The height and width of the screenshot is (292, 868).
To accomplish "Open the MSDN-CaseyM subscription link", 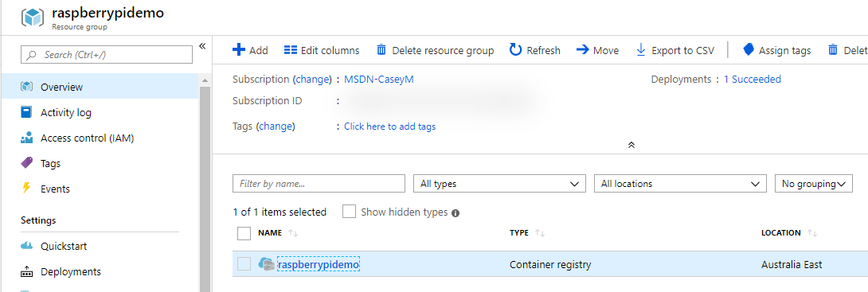I will (379, 79).
